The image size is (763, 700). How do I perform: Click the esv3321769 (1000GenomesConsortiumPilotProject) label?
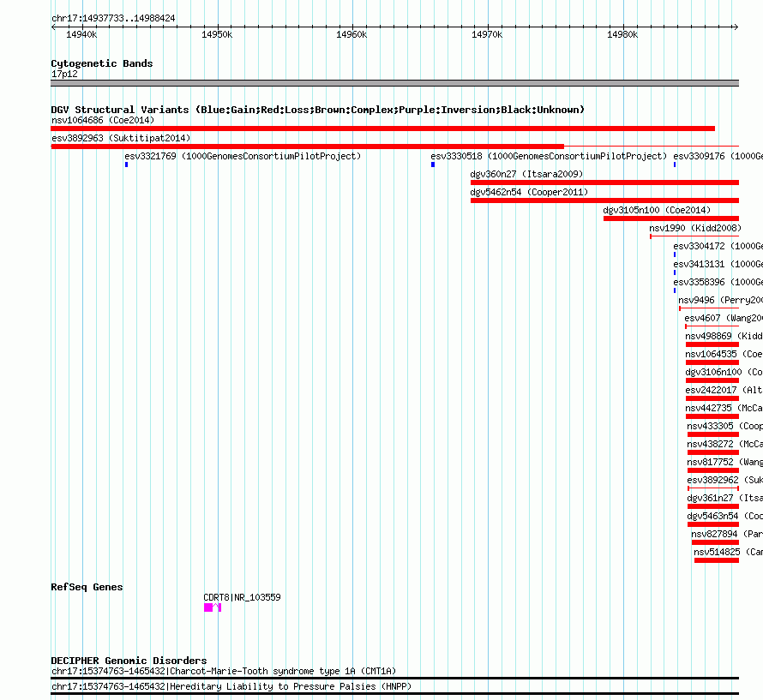(243, 156)
